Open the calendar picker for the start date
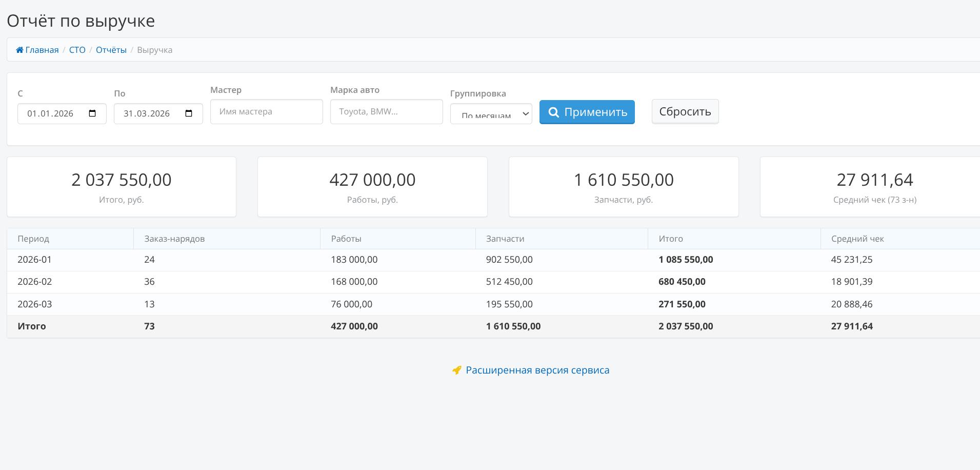The width and height of the screenshot is (980, 470). [x=93, y=113]
